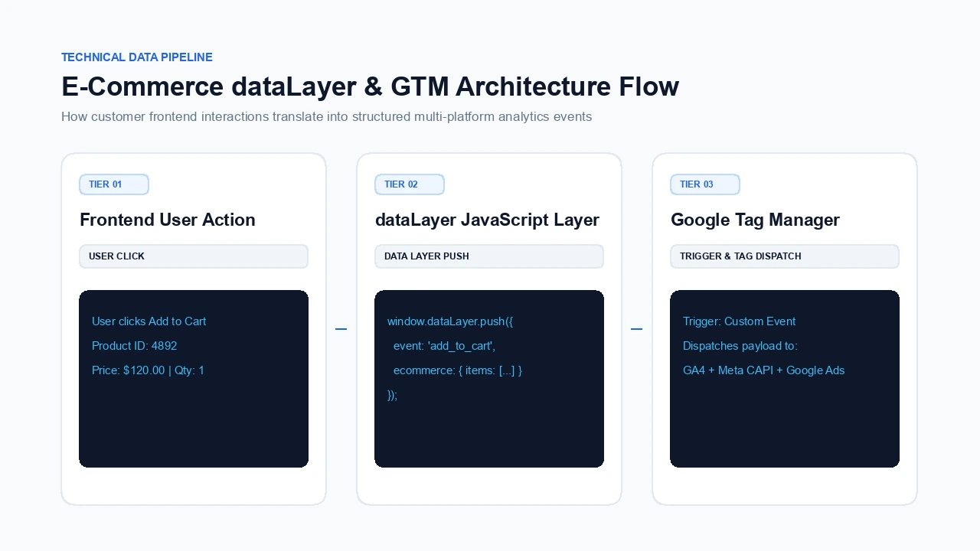Select the dataLayer JavaScript Layer heading
The width and height of the screenshot is (980, 551).
click(487, 220)
